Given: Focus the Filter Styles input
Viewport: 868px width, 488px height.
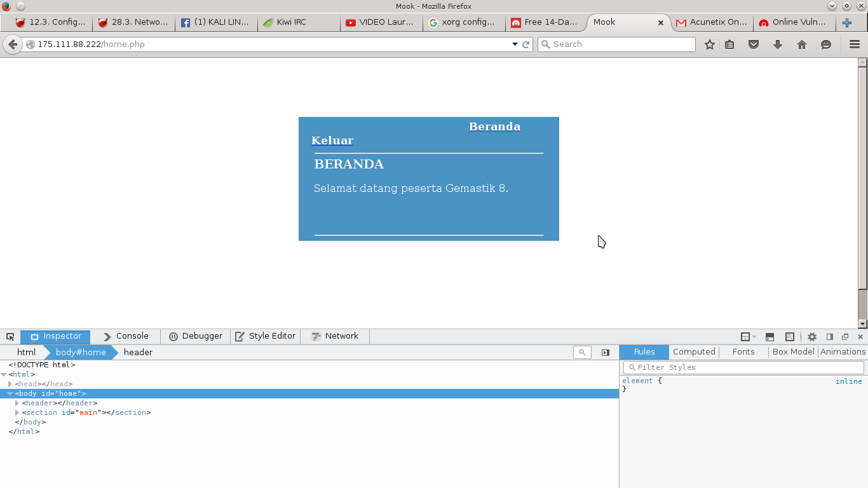Looking at the screenshot, I should [743, 367].
